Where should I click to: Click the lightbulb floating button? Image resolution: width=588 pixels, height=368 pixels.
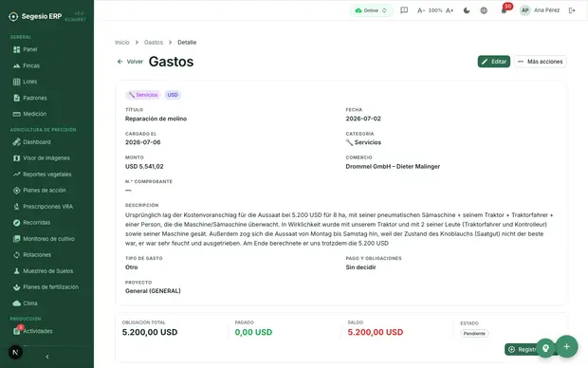(545, 348)
